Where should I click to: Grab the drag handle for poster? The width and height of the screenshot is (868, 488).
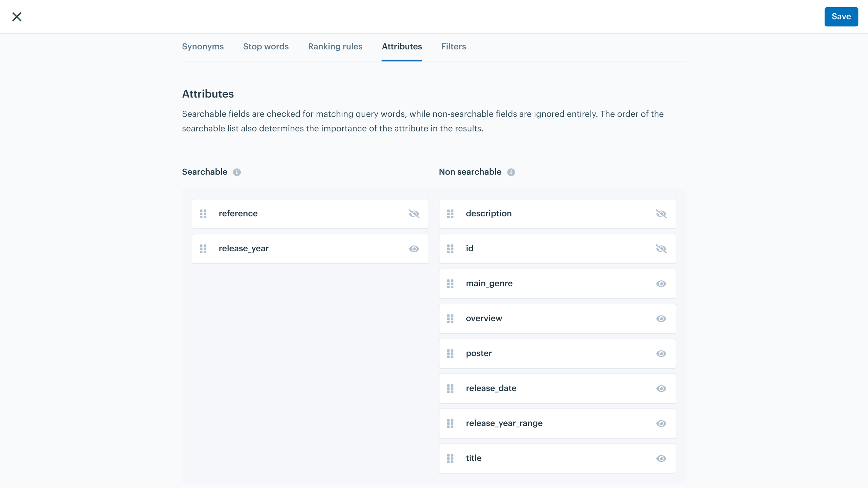(x=450, y=354)
